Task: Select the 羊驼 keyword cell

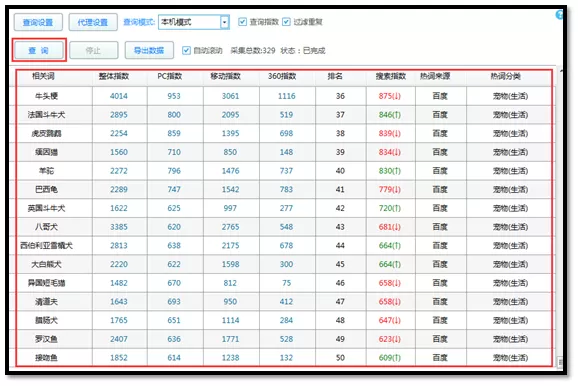Action: coord(46,171)
